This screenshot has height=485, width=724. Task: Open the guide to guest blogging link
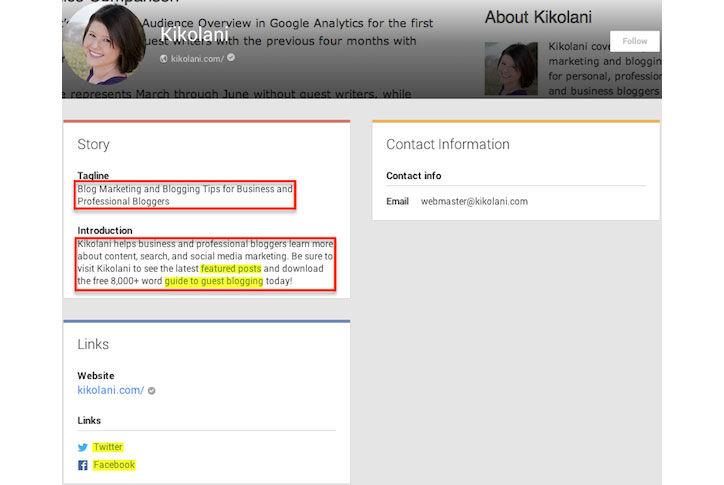pos(214,281)
